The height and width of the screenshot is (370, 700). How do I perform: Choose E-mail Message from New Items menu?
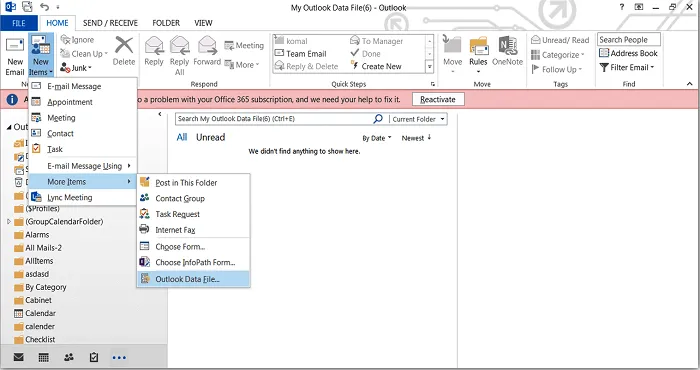tap(83, 86)
